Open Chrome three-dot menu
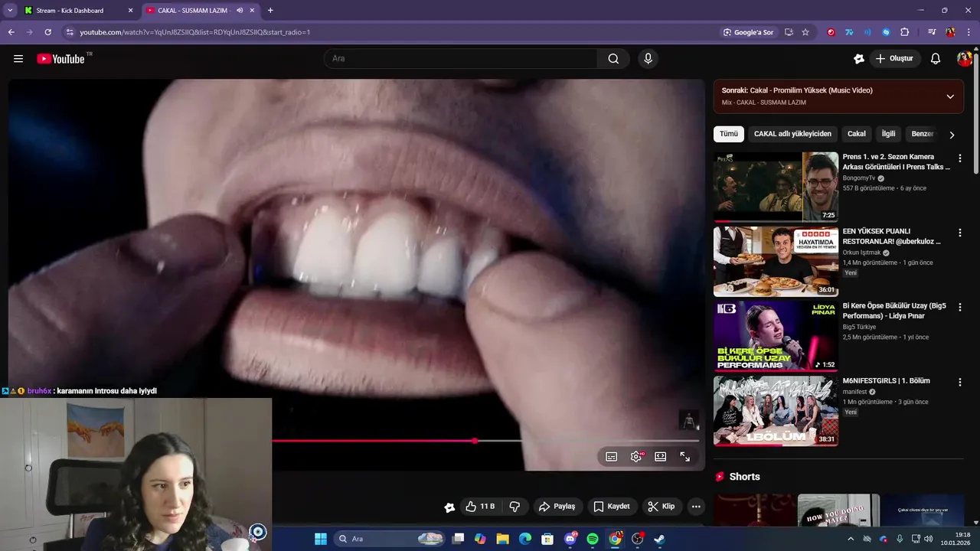 969,32
